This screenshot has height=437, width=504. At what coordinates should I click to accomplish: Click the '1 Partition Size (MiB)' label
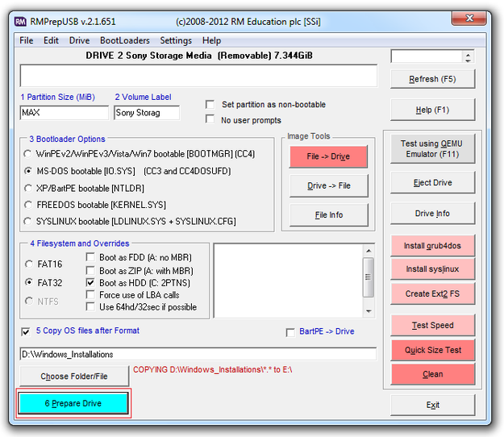58,97
